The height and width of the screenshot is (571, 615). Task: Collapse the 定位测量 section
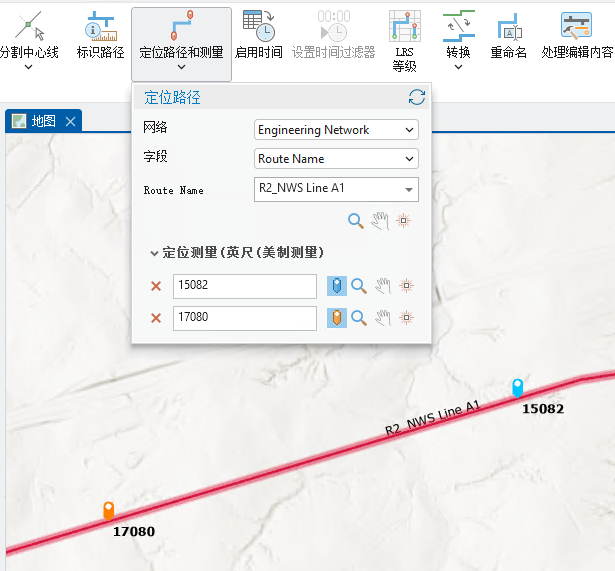point(154,253)
